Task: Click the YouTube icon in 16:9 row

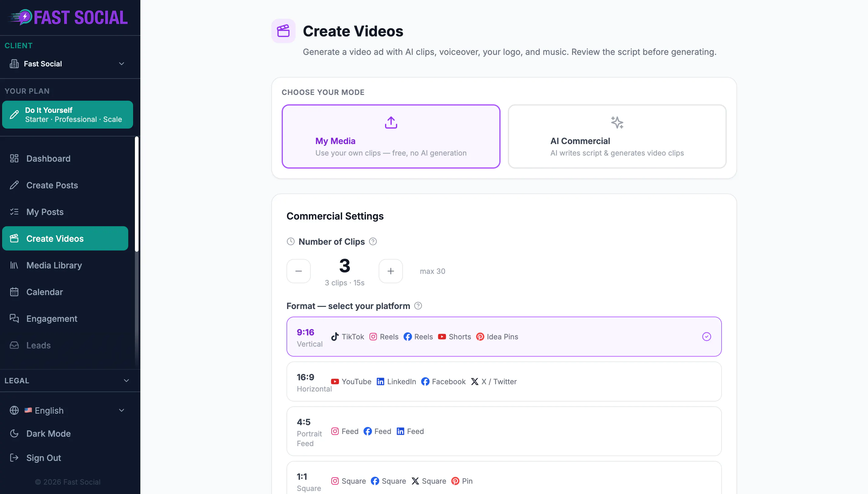Action: (335, 382)
